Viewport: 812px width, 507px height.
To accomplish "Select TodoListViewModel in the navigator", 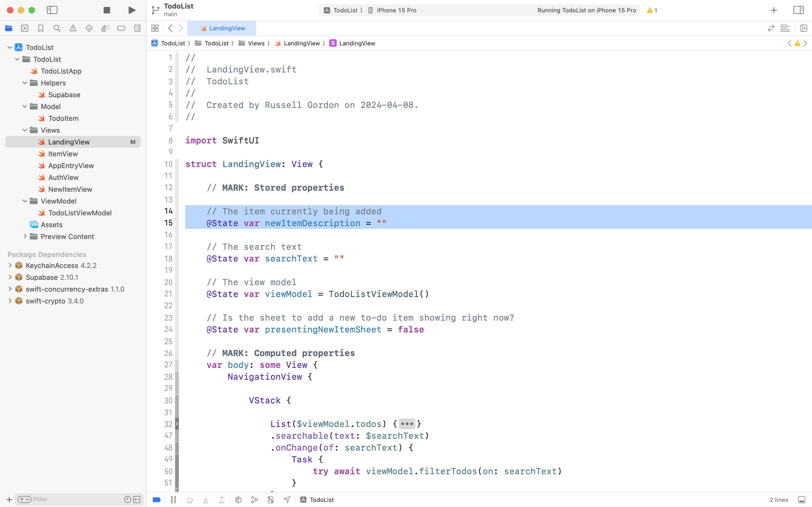I will [x=80, y=213].
